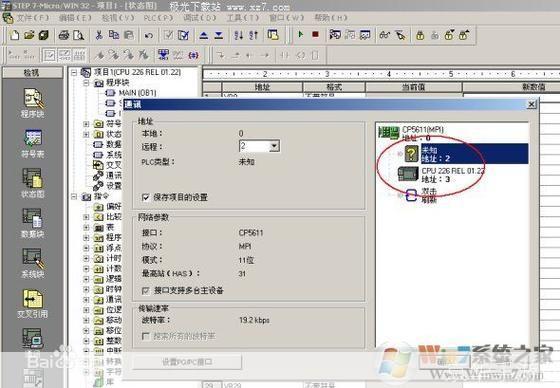Create a new project with the New icon
The height and width of the screenshot is (388, 560).
point(15,35)
